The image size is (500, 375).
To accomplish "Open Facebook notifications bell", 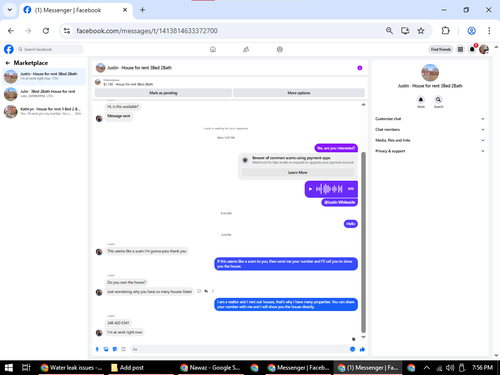I will click(x=472, y=49).
